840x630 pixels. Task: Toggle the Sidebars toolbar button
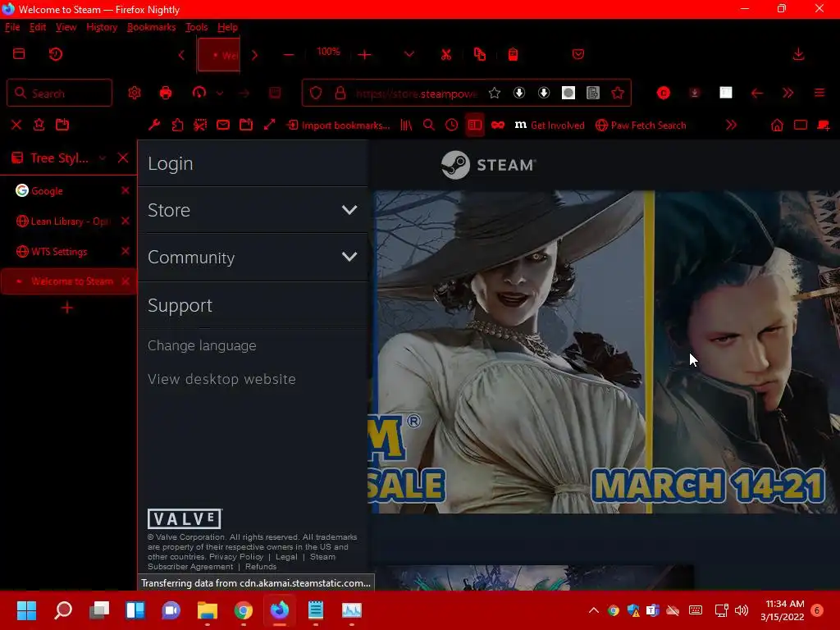475,125
